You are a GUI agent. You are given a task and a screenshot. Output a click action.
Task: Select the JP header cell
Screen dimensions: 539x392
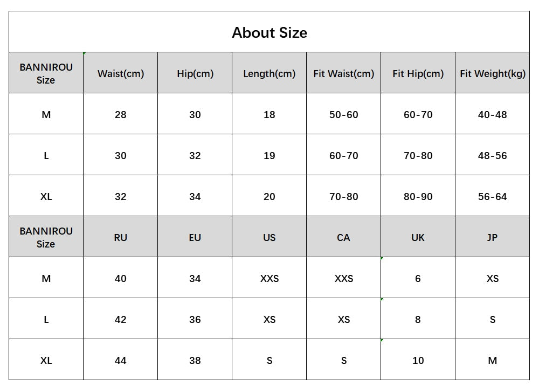click(492, 237)
